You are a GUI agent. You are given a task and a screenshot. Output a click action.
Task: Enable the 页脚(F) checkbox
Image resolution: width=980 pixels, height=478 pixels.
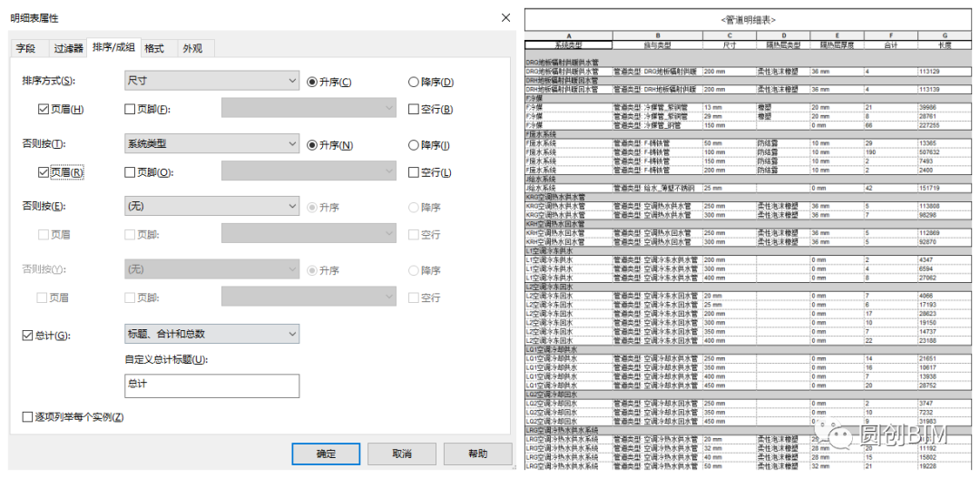click(130, 110)
